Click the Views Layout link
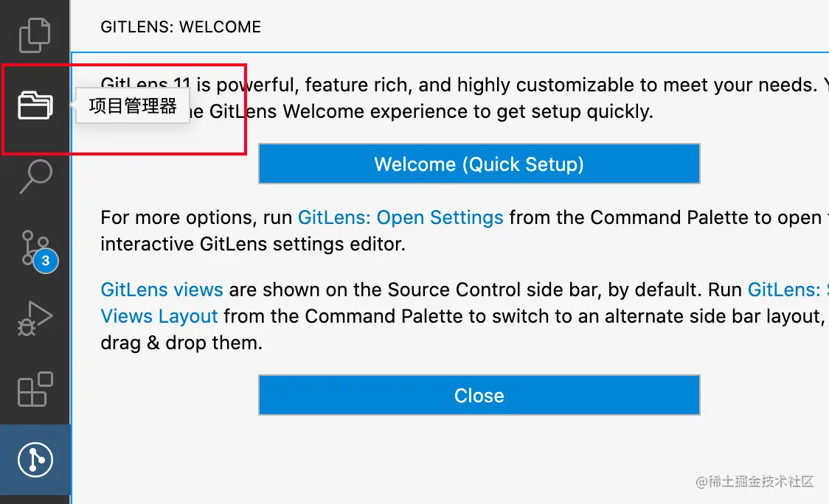The height and width of the screenshot is (504, 829). click(x=159, y=316)
